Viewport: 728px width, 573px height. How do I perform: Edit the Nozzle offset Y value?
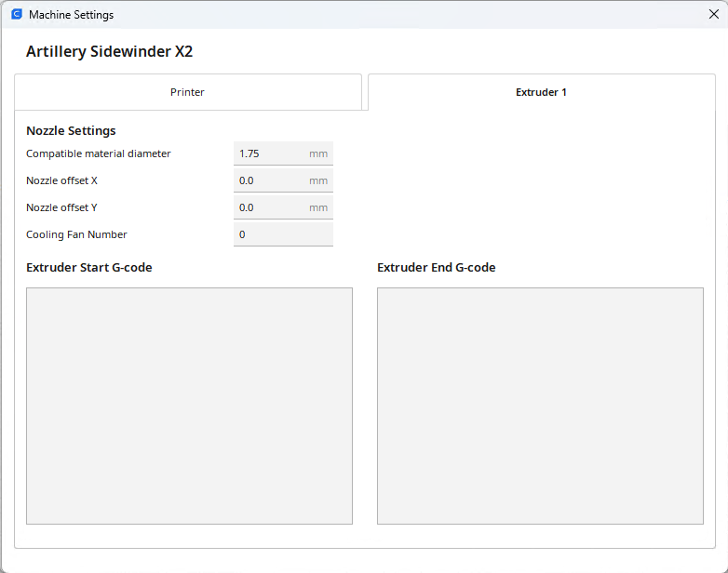(x=270, y=207)
